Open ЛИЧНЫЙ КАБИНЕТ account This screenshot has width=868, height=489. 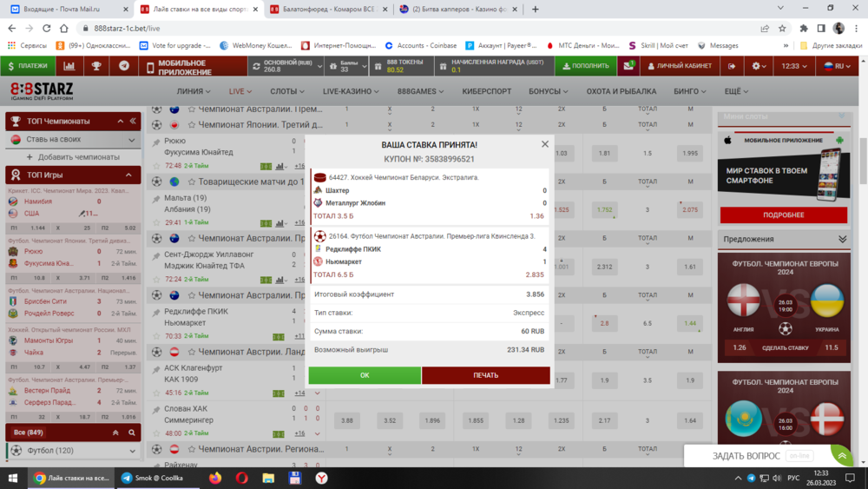coord(680,66)
